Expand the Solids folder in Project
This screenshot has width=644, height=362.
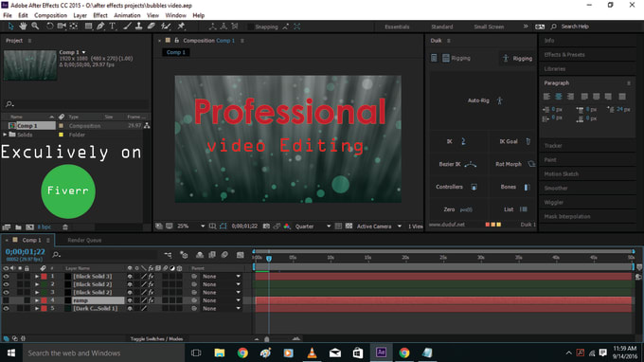5,135
